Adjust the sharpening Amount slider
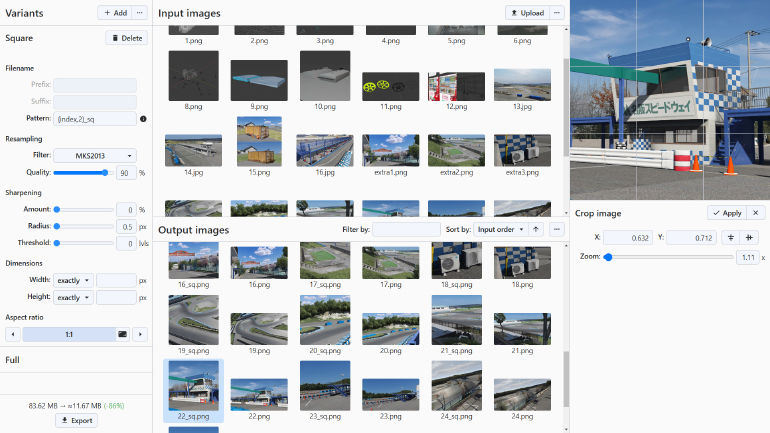The height and width of the screenshot is (433, 770). click(83, 210)
